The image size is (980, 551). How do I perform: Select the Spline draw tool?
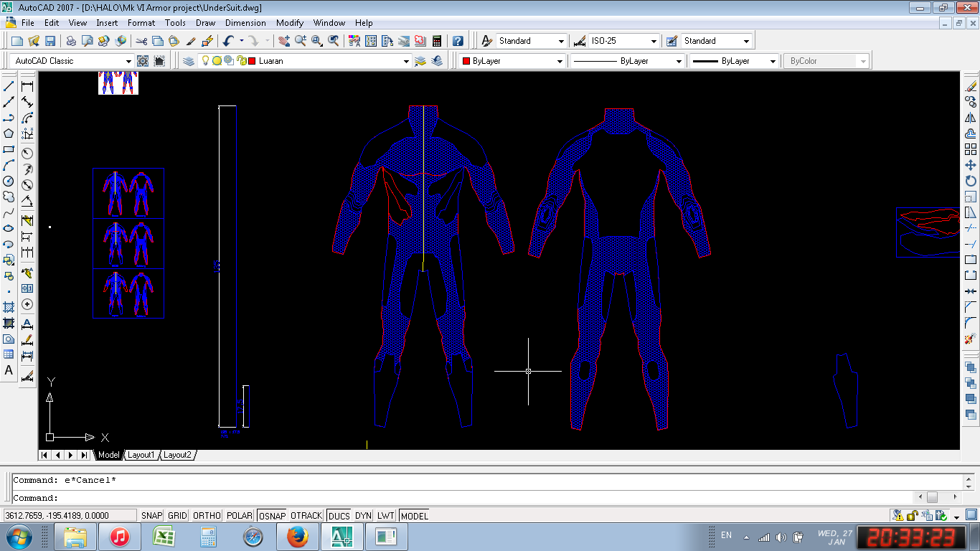[9, 212]
